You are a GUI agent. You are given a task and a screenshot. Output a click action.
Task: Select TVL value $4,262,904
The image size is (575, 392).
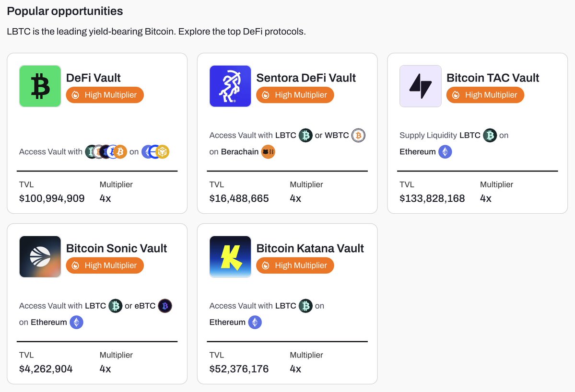[46, 369]
